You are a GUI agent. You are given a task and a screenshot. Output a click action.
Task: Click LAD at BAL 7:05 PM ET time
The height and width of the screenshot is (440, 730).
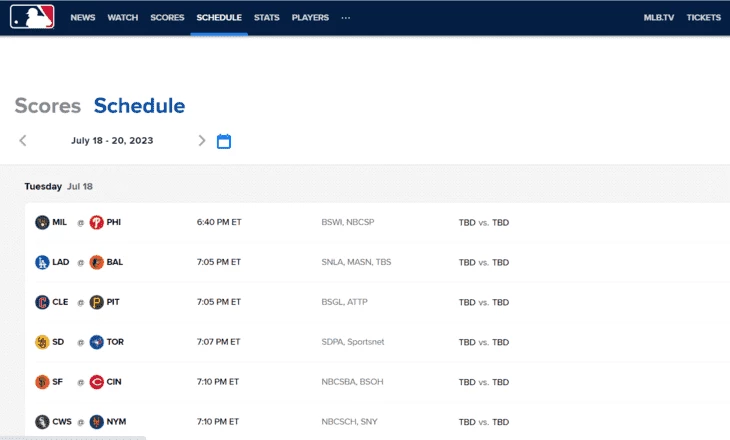click(x=219, y=262)
